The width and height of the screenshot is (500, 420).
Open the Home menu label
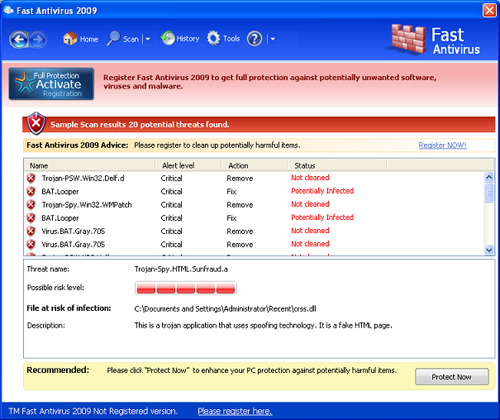coord(89,39)
